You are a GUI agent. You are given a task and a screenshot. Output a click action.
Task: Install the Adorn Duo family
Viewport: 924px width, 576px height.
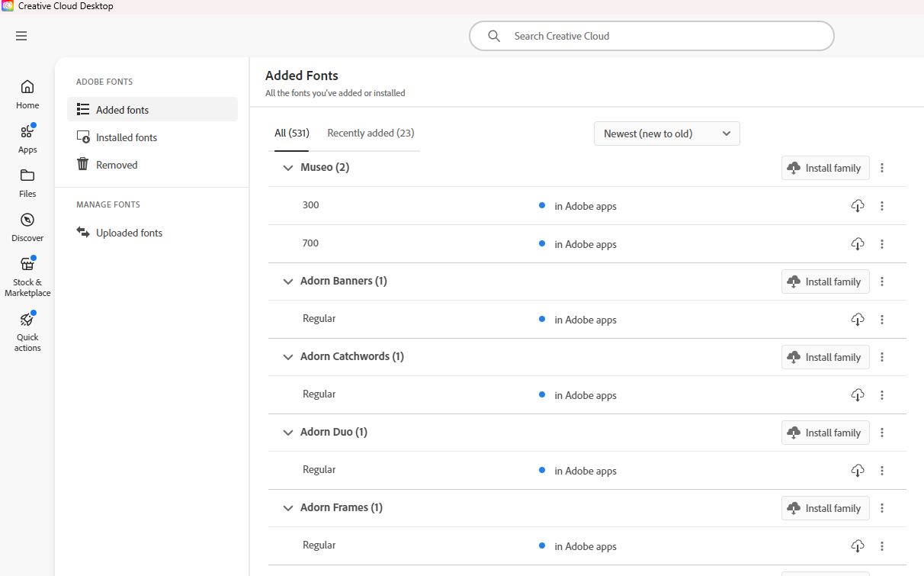825,433
